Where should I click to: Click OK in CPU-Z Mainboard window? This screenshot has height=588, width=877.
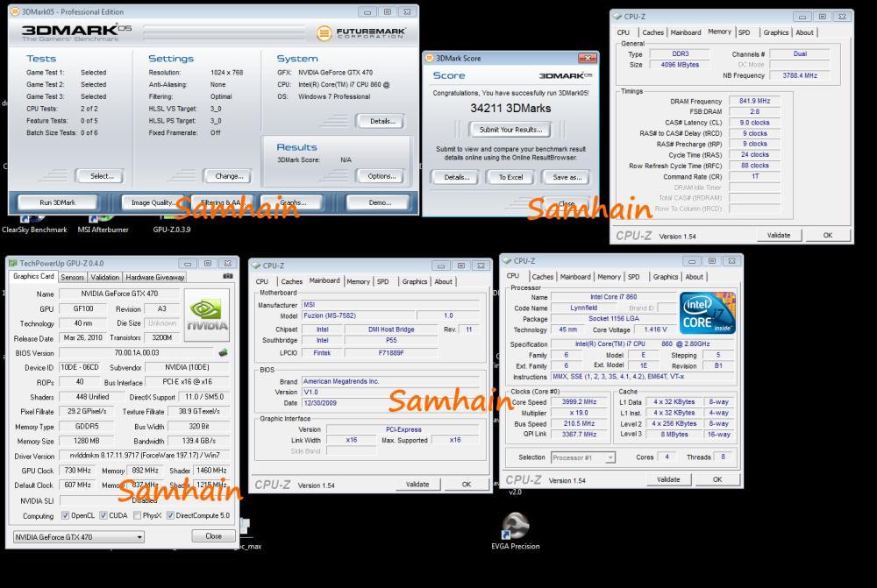[x=467, y=485]
